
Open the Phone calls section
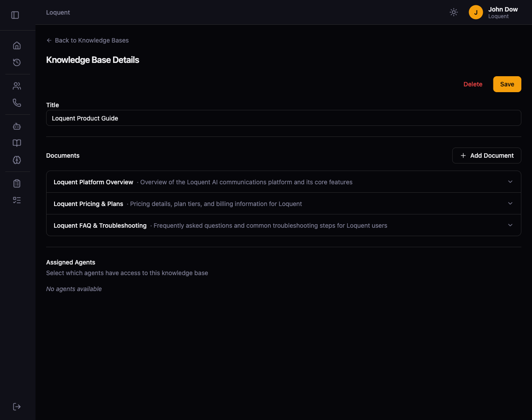(x=17, y=102)
